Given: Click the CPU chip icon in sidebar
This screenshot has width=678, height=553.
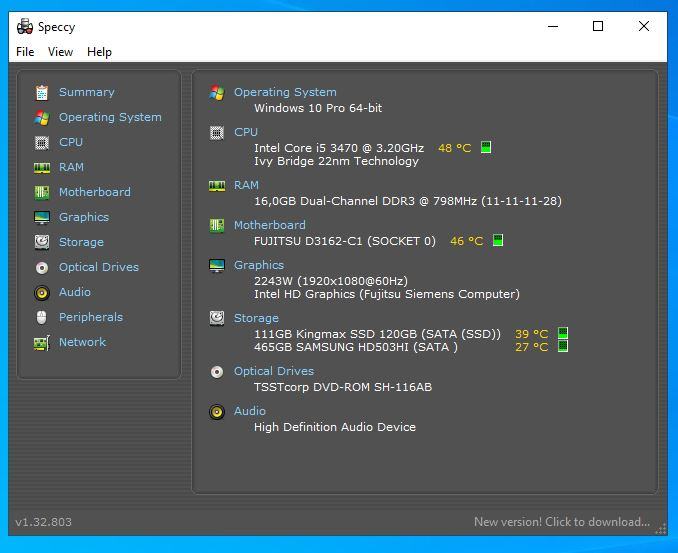Looking at the screenshot, I should point(41,142).
